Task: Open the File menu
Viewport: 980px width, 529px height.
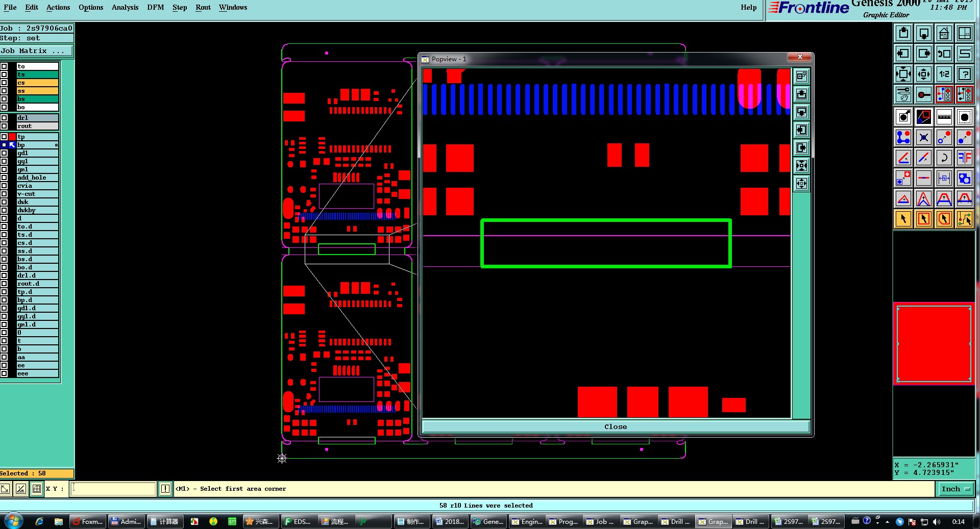Action: coord(10,7)
